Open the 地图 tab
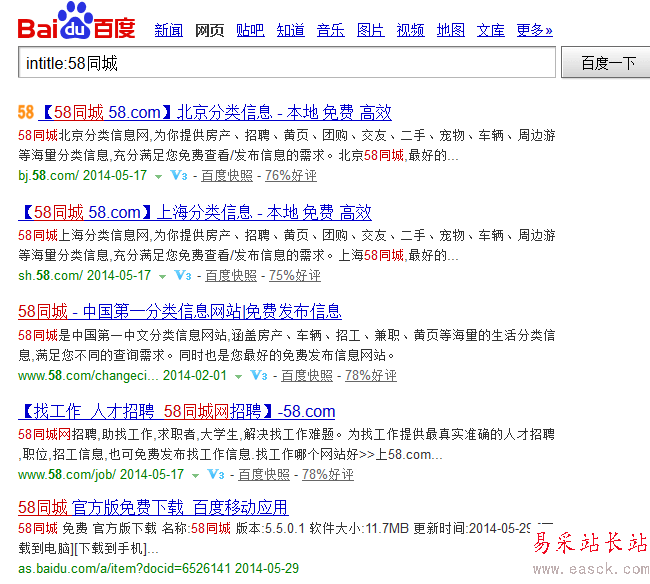650x584 pixels. point(451,30)
